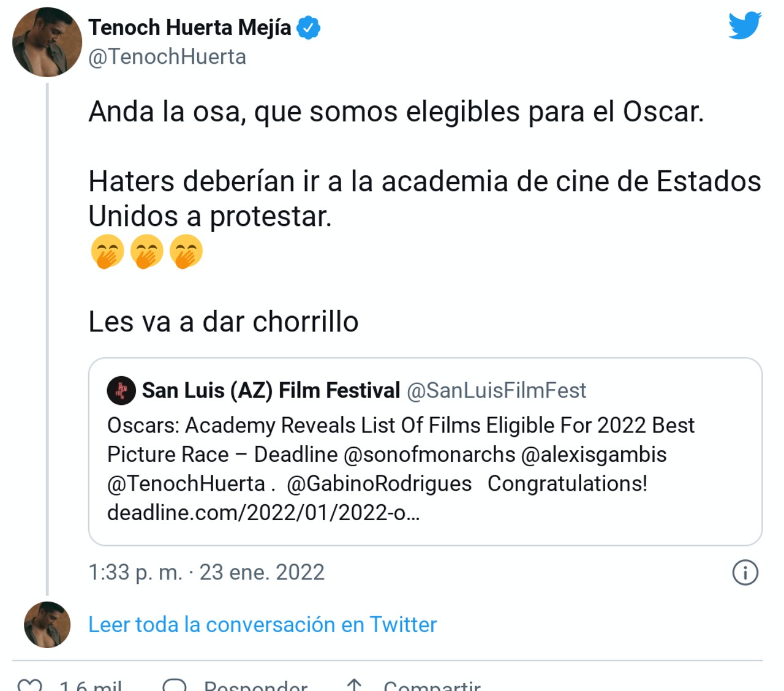
Task: Click the Compartir share icon
Action: click(354, 685)
